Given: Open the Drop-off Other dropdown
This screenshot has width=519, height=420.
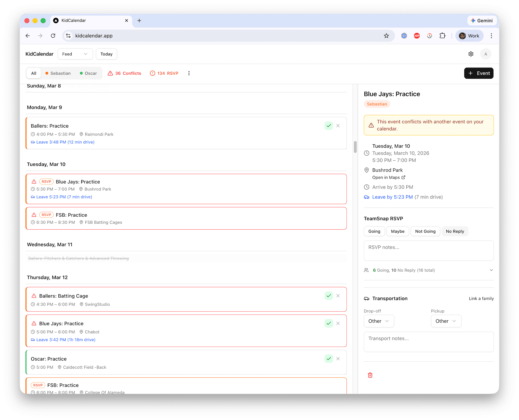Looking at the screenshot, I should point(379,321).
